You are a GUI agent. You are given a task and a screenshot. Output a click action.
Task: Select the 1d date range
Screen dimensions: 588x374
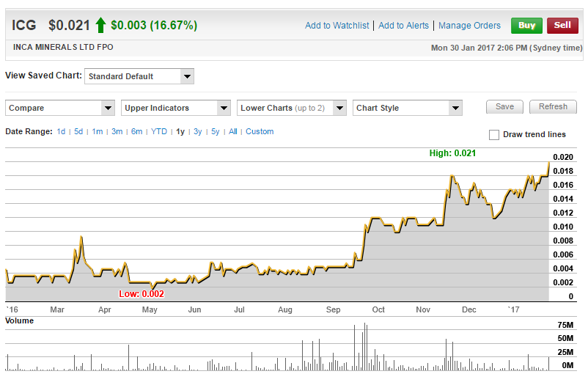pyautogui.click(x=61, y=132)
